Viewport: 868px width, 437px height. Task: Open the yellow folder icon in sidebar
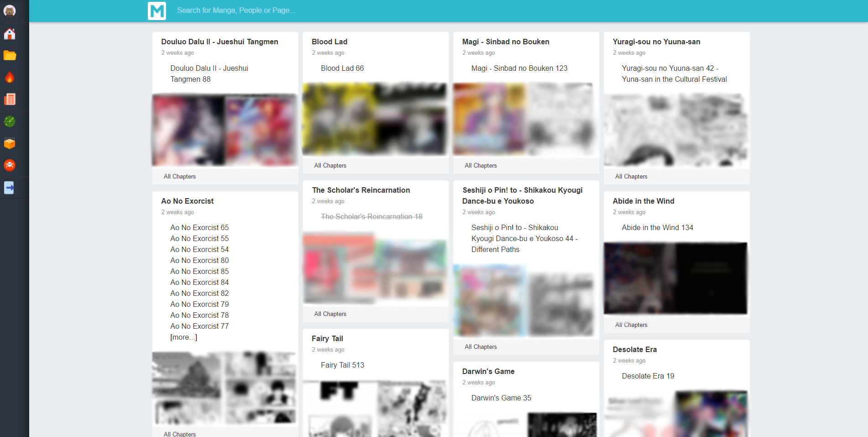[10, 56]
